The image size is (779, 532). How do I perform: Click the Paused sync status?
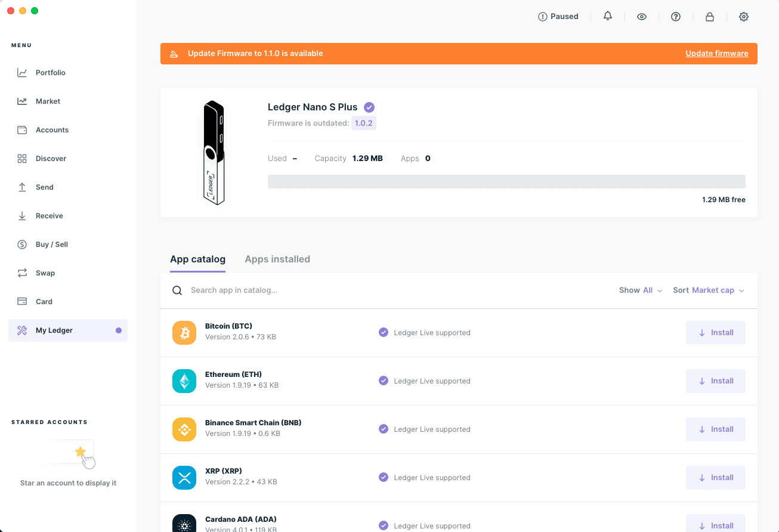tap(558, 17)
